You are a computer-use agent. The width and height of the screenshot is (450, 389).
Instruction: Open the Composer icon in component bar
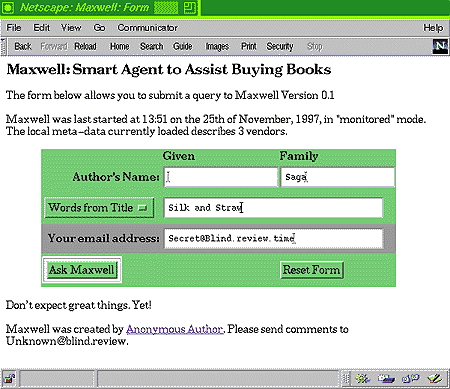coord(435,379)
